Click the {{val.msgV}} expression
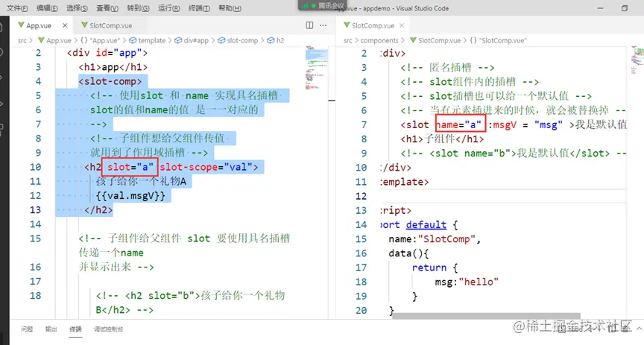Viewport: 644px width, 345px height. tap(130, 195)
